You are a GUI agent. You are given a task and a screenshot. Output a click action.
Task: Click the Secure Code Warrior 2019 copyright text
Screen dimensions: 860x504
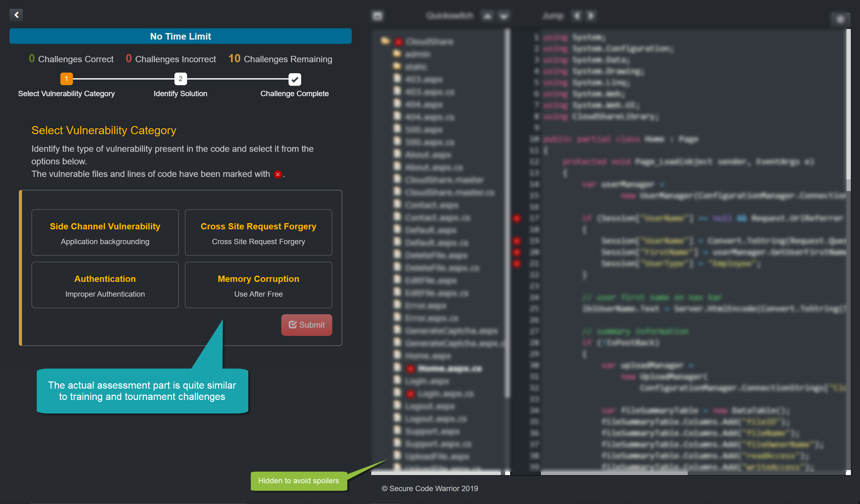tap(430, 488)
